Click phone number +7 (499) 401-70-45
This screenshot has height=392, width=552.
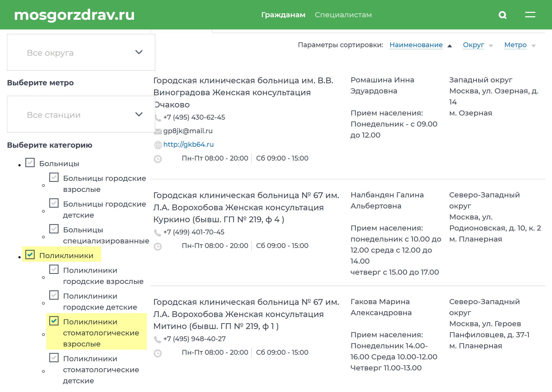[194, 232]
